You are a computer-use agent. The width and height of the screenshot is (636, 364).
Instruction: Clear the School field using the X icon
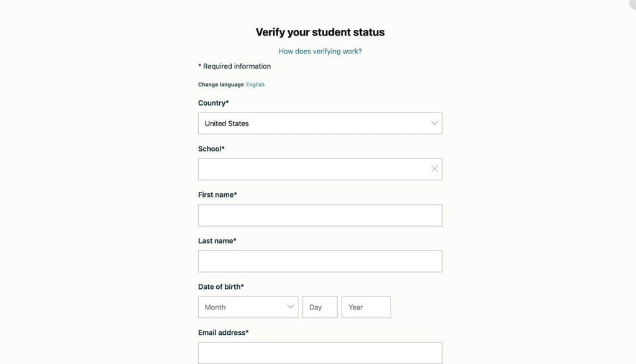pyautogui.click(x=434, y=168)
